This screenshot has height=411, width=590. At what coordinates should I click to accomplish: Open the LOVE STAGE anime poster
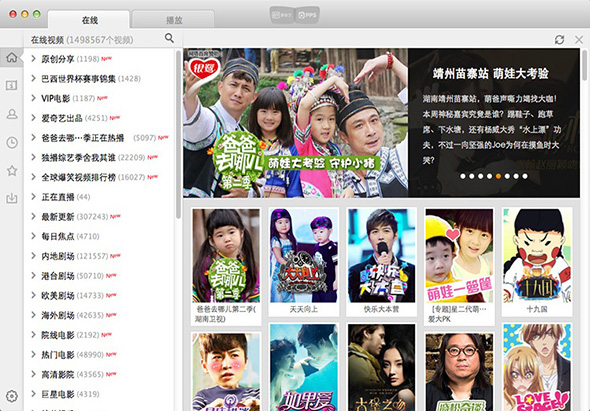537,368
